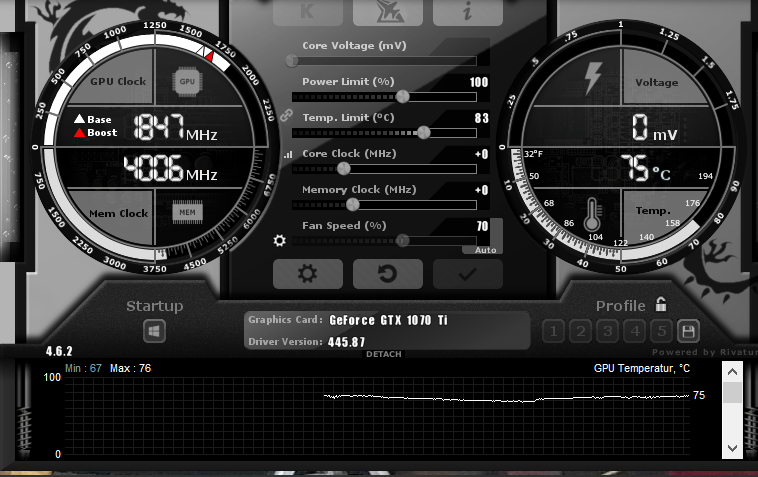The width and height of the screenshot is (758, 477).
Task: Click the white Base triangle legend
Action: coord(79,118)
